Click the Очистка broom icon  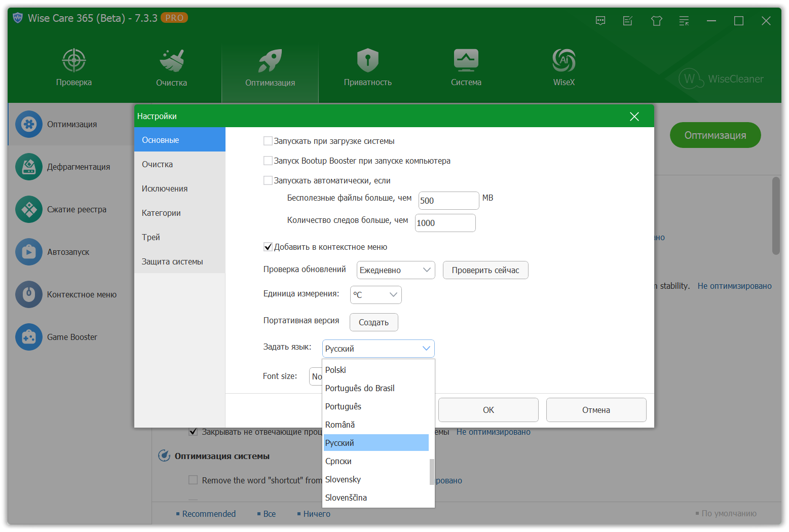click(x=171, y=61)
